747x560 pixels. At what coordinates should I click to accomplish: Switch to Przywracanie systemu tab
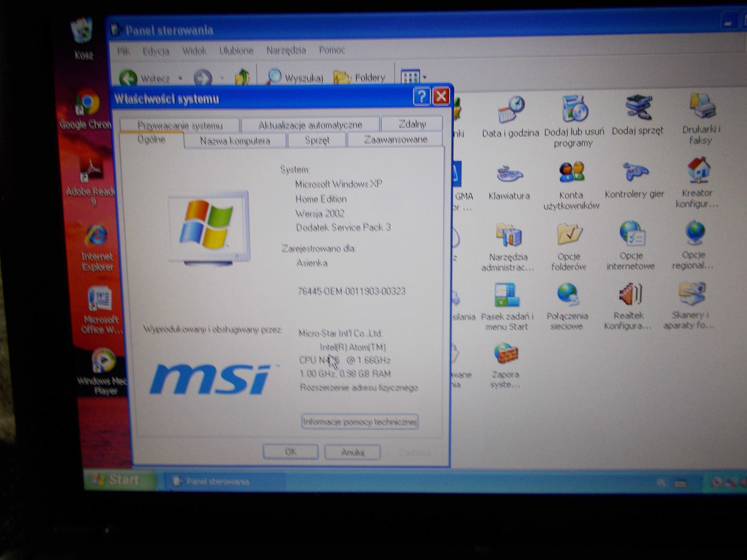pos(180,126)
